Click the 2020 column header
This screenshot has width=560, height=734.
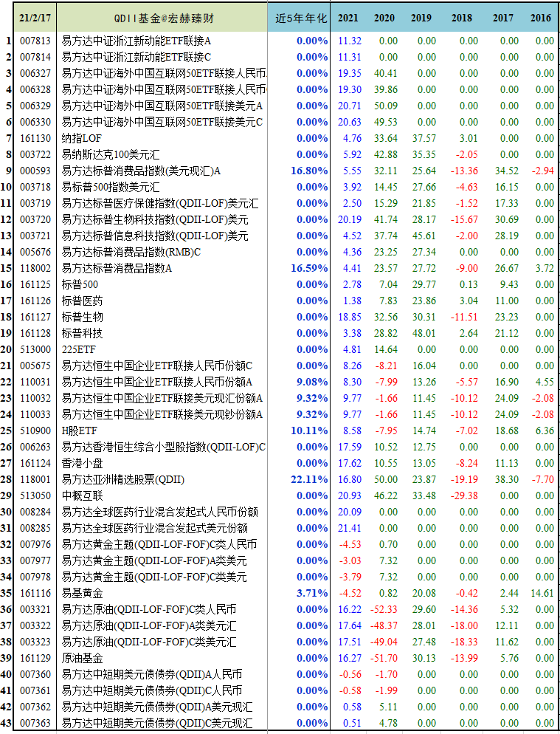click(x=384, y=18)
